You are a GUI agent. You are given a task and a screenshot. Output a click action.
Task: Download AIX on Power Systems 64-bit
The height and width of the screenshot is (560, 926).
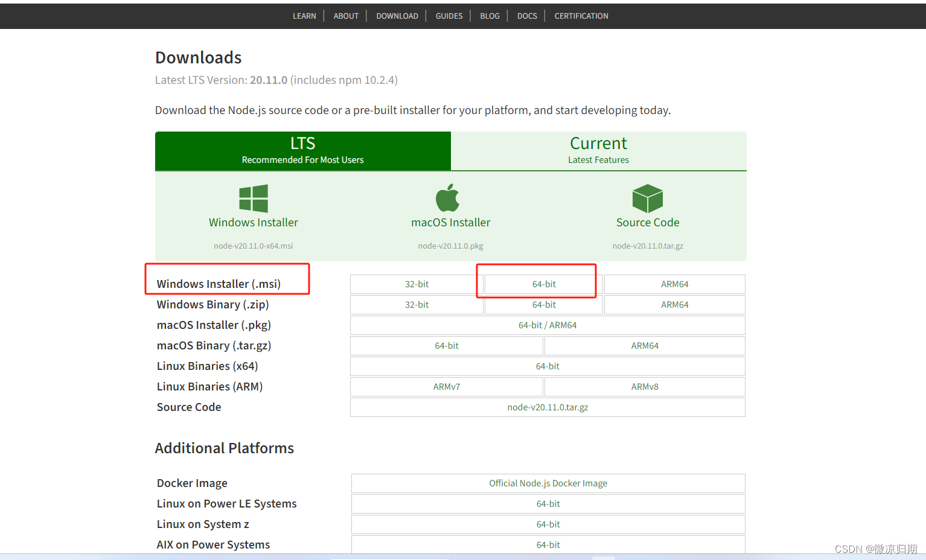[548, 544]
